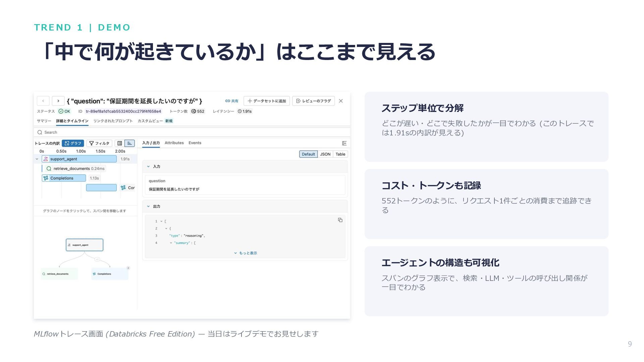Go to the previous trace arrow
This screenshot has height=362, width=644.
(43, 101)
